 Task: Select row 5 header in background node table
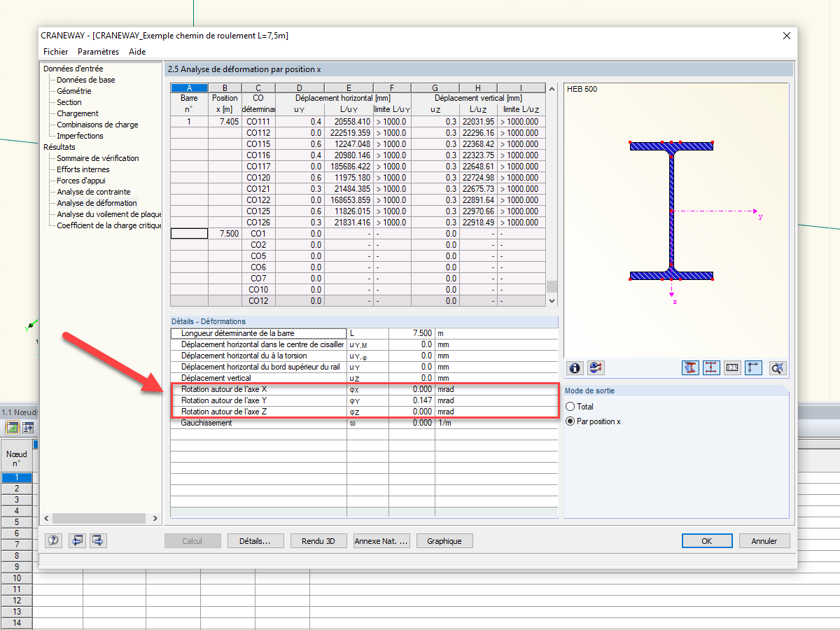pos(17,522)
